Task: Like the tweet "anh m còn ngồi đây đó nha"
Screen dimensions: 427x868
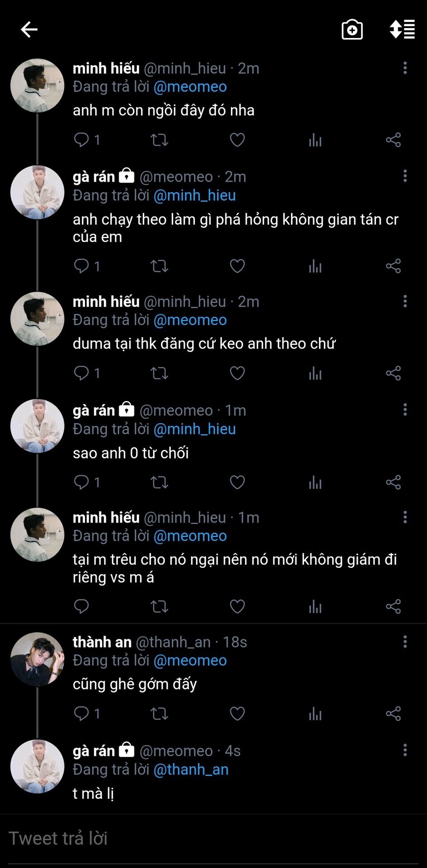Action: tap(237, 140)
